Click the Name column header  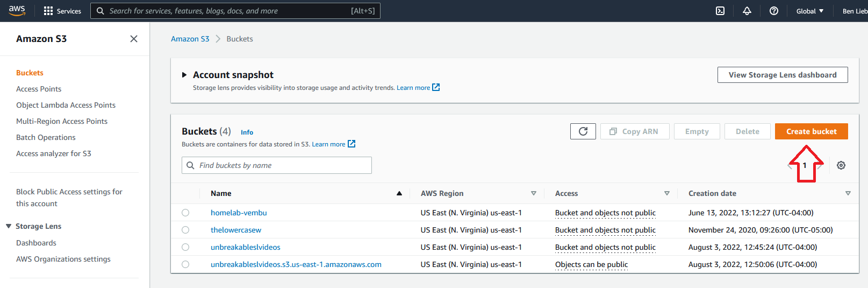pos(221,193)
